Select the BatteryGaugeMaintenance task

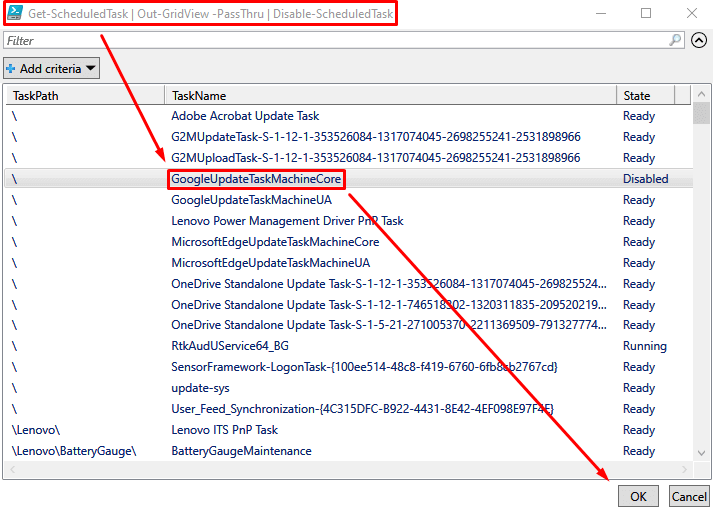click(x=241, y=451)
